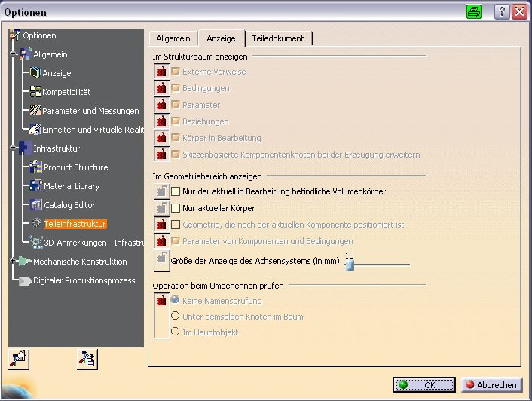Image resolution: width=532 pixels, height=401 pixels.
Task: Click the Teileinfrastruktur gear icon
Action: click(x=36, y=223)
